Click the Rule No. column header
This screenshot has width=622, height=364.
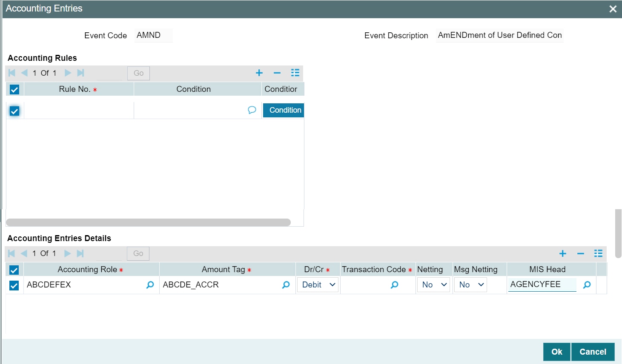point(79,89)
